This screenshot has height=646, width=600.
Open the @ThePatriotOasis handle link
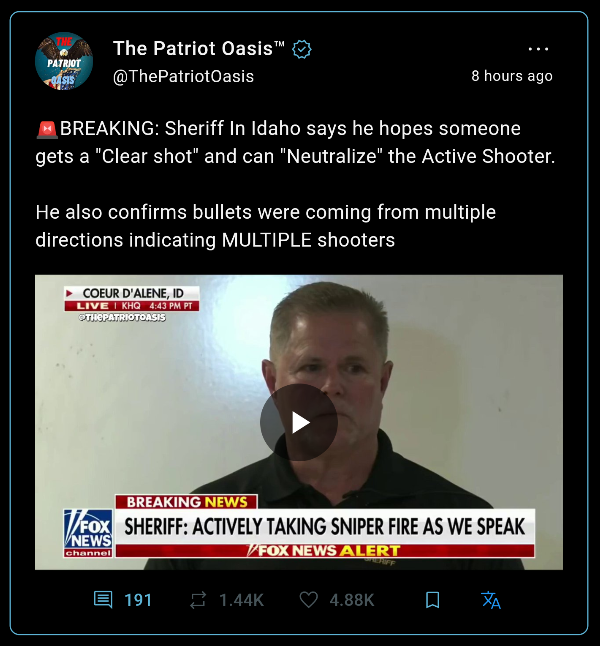coord(183,76)
